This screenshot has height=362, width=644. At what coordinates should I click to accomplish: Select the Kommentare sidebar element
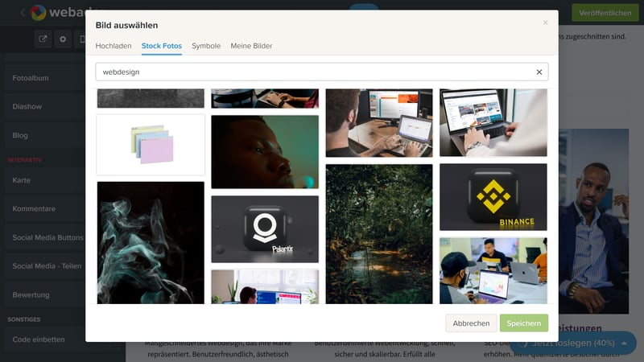point(45,209)
